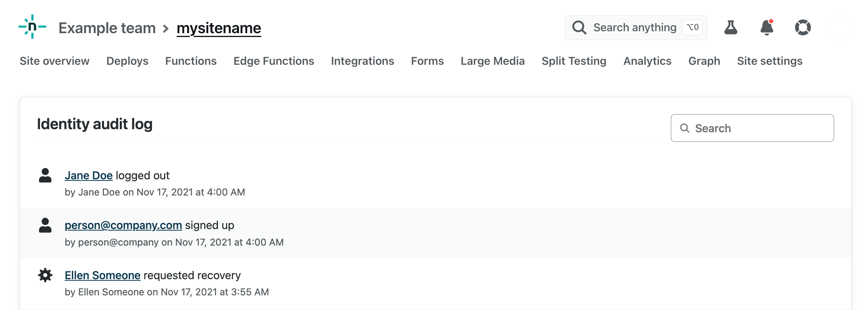Click the user avatar circle
The height and width of the screenshot is (310, 868).
pyautogui.click(x=839, y=27)
